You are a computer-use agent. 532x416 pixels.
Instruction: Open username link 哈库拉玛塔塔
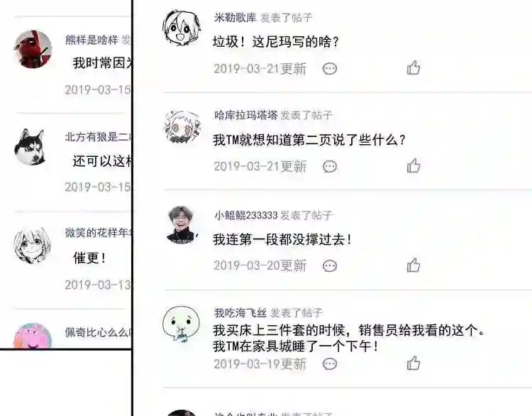pyautogui.click(x=245, y=116)
